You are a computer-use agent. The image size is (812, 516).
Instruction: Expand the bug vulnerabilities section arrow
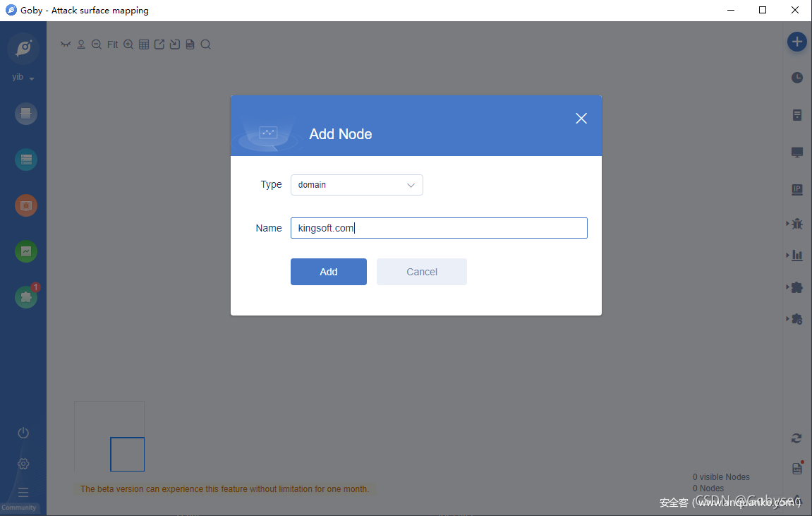[787, 224]
